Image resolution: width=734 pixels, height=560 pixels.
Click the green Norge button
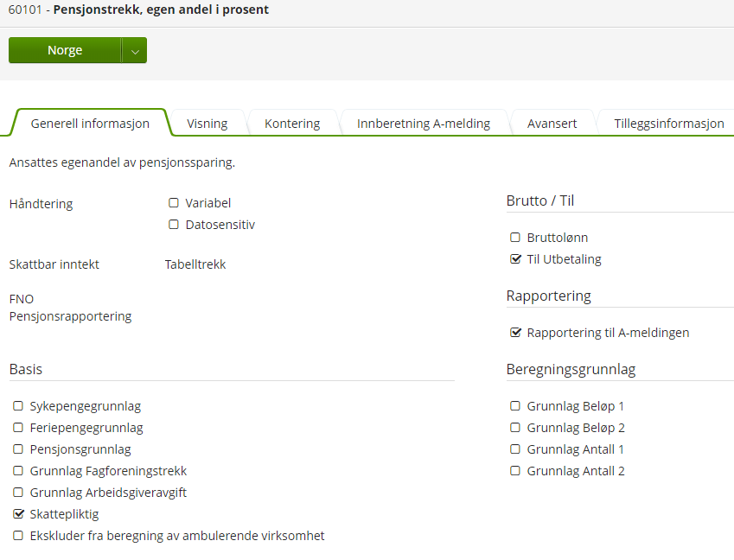pyautogui.click(x=65, y=50)
